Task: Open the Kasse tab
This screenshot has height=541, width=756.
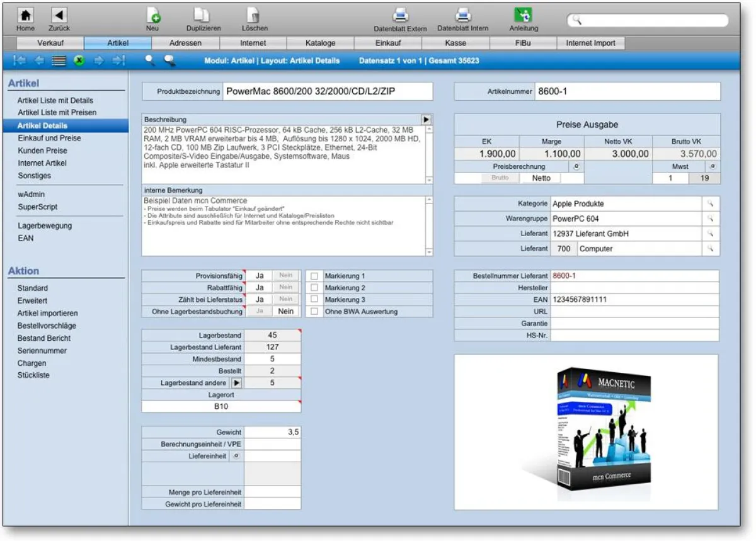Action: [x=455, y=43]
